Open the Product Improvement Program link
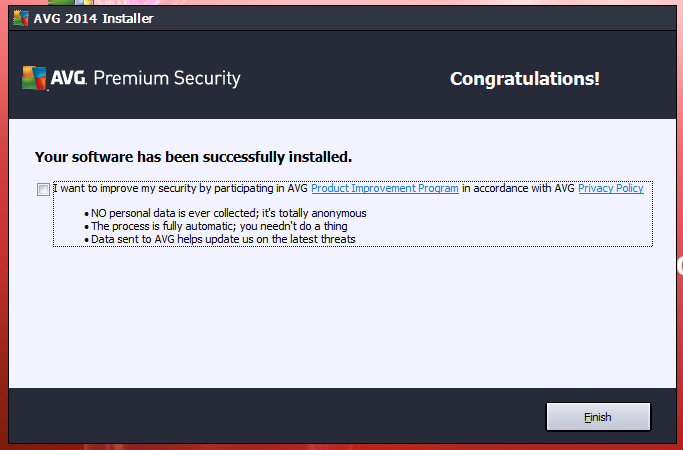The width and height of the screenshot is (683, 450). (385, 188)
